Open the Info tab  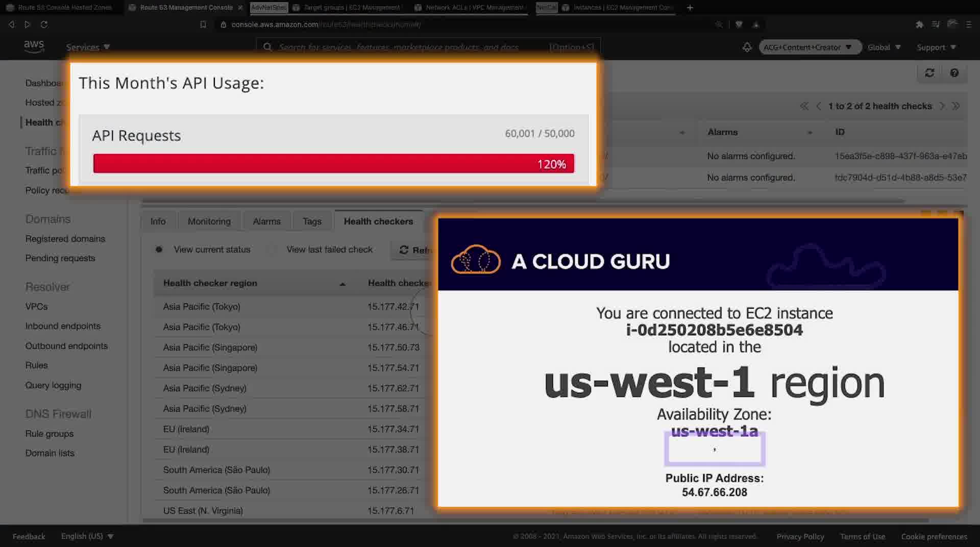[158, 221]
